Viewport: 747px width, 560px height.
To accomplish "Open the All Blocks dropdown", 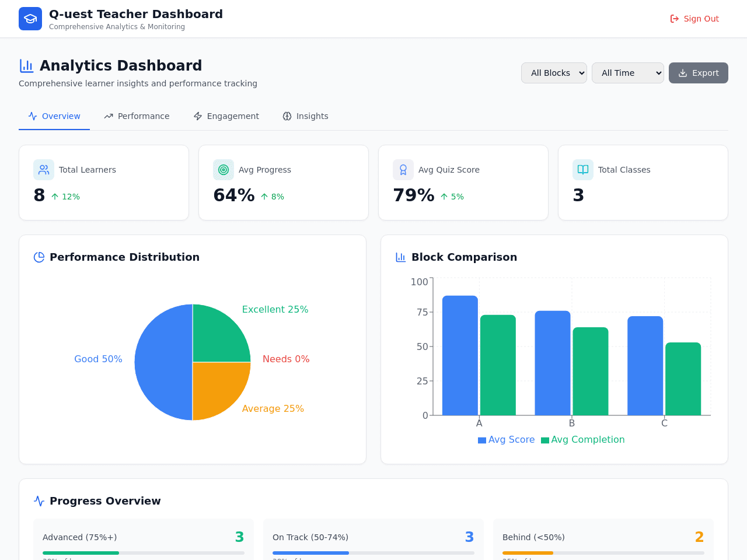I will 554,73.
